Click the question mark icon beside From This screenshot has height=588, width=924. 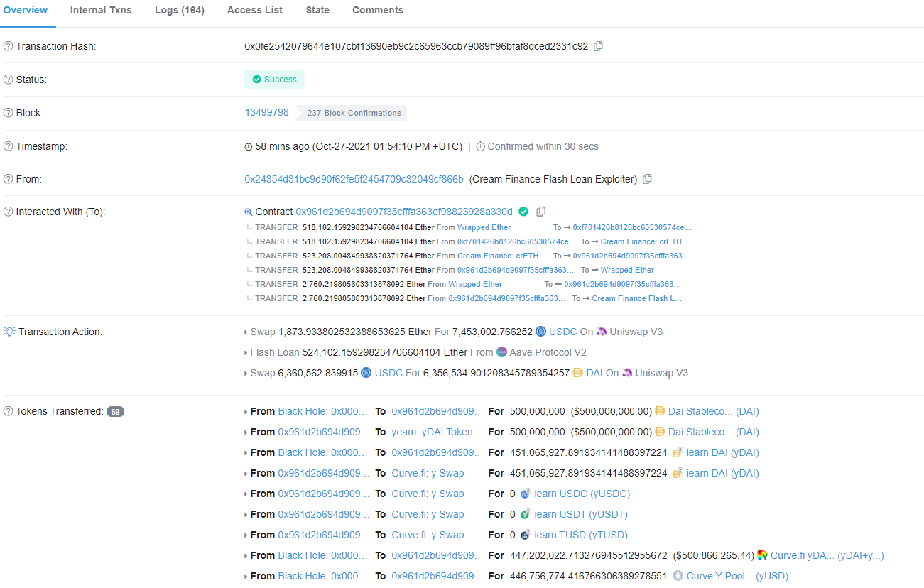click(x=9, y=179)
